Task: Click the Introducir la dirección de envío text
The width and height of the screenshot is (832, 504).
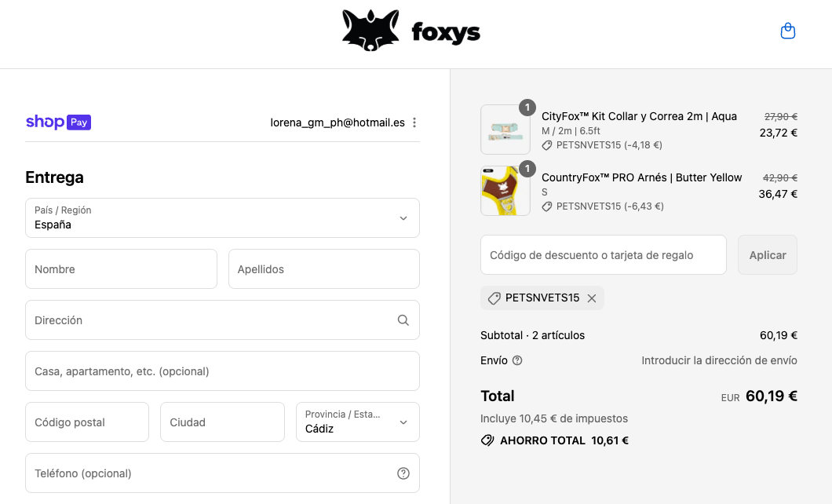Action: pyautogui.click(x=719, y=360)
